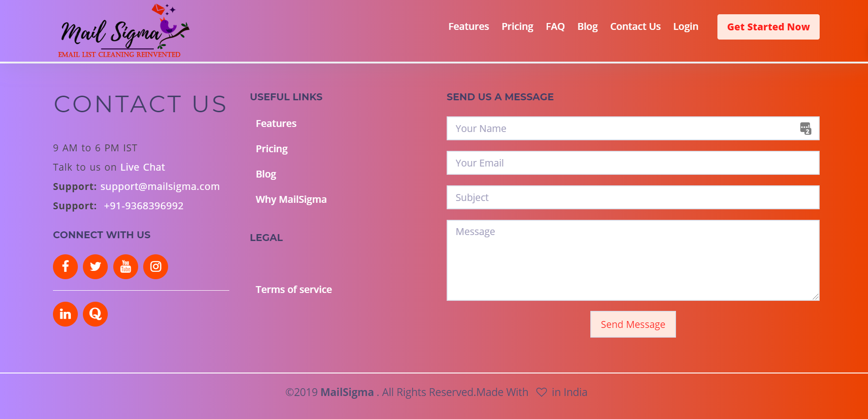Open the Facebook social icon
The image size is (868, 419).
[65, 267]
